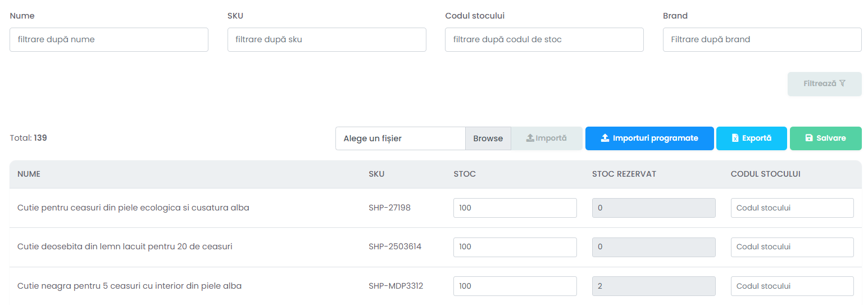Click the floppy disk icon on Salvare

pyautogui.click(x=809, y=138)
